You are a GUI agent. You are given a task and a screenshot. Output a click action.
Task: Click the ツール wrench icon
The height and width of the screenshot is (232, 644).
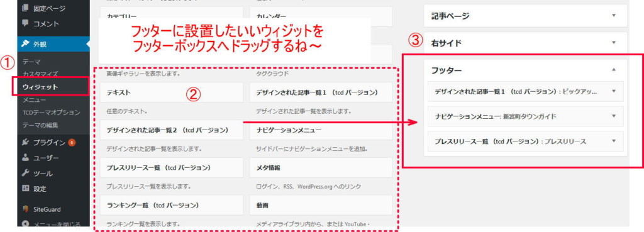tap(26, 174)
